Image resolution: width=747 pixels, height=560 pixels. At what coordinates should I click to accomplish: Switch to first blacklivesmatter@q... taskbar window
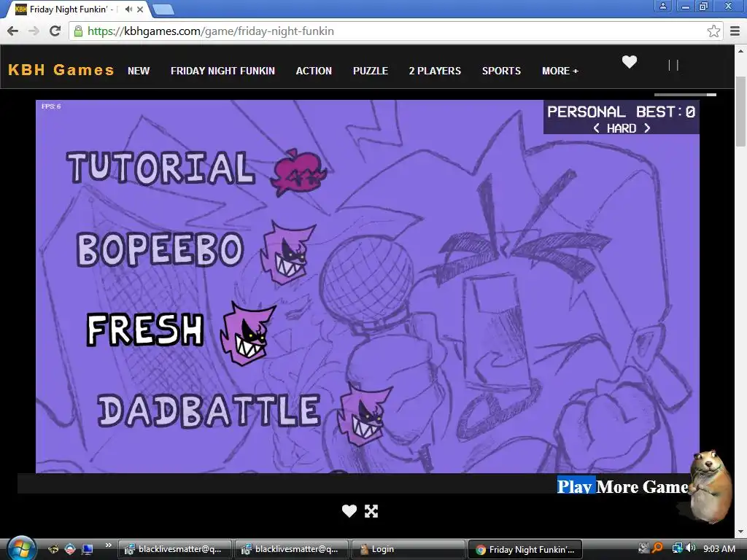pos(174,550)
